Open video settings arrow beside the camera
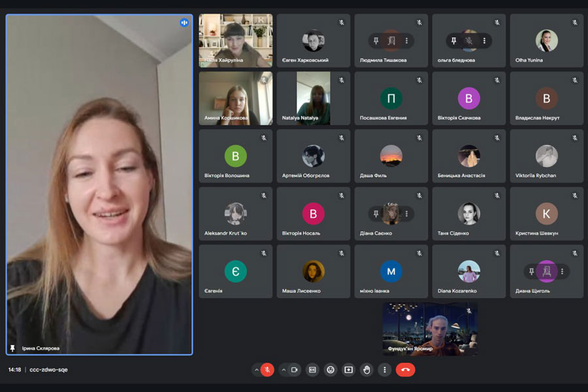The width and height of the screenshot is (588, 392). pos(284,370)
